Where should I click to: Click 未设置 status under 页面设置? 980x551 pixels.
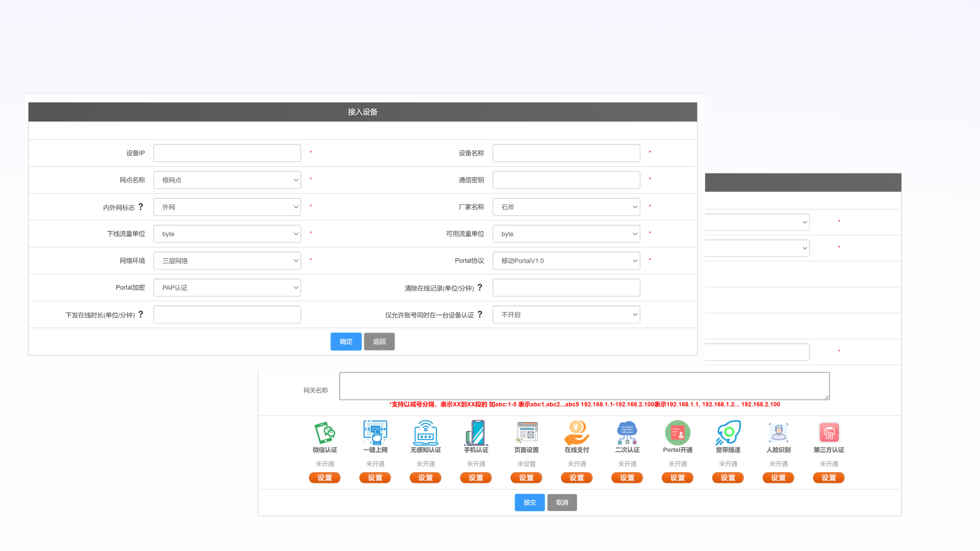tap(526, 464)
